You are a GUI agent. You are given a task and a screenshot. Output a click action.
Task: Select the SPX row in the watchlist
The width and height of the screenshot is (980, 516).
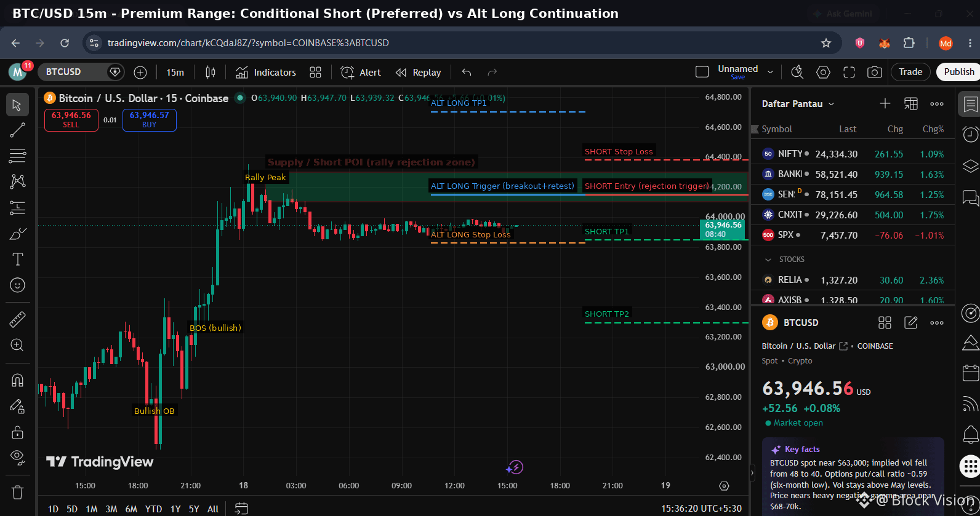(x=853, y=236)
